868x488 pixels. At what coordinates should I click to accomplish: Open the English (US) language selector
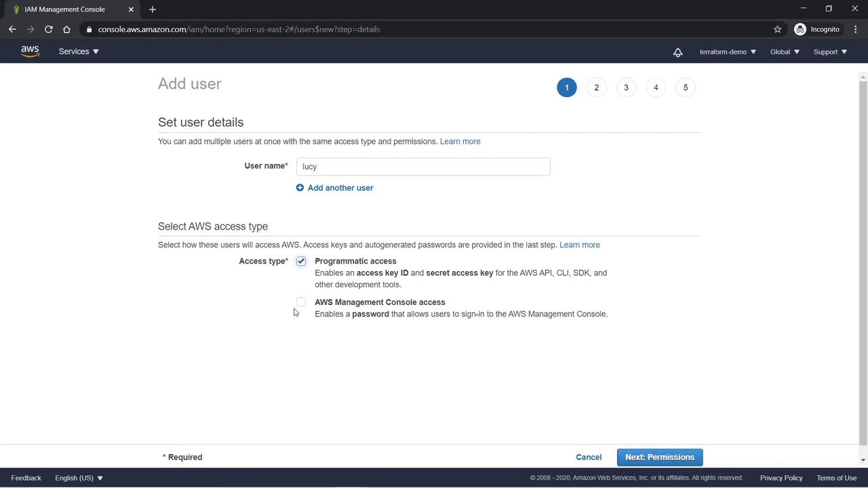coord(79,478)
